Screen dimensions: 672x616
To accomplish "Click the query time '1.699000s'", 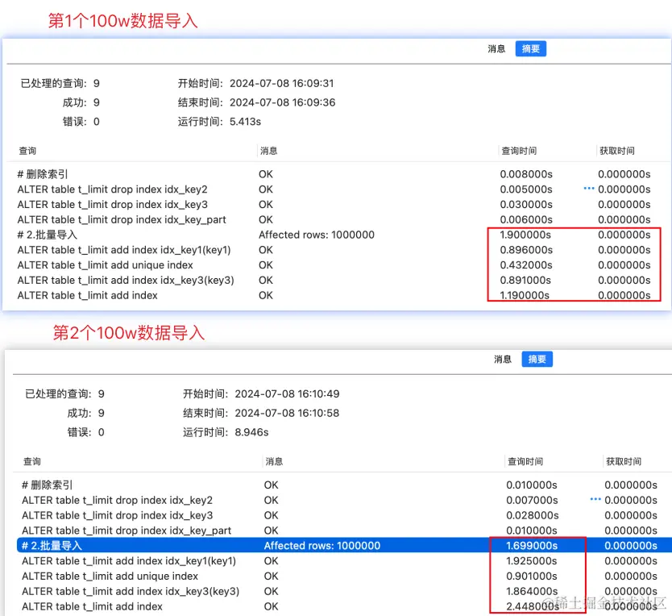I will (x=532, y=546).
